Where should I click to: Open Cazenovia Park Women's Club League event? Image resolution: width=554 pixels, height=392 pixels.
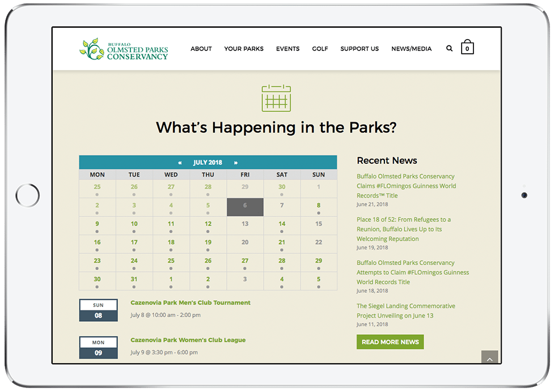pyautogui.click(x=188, y=340)
